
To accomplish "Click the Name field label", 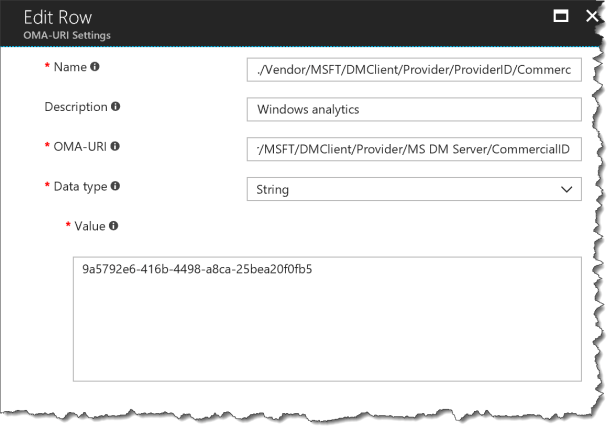I will [68, 68].
